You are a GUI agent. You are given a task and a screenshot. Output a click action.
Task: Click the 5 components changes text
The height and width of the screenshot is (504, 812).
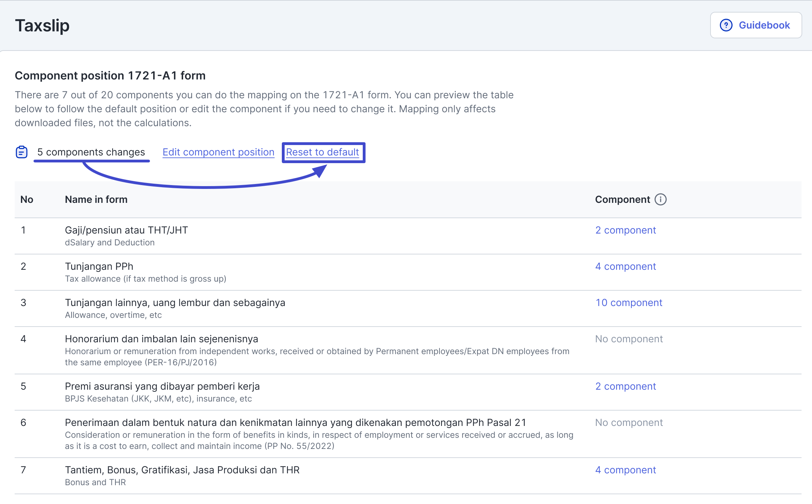click(x=91, y=152)
